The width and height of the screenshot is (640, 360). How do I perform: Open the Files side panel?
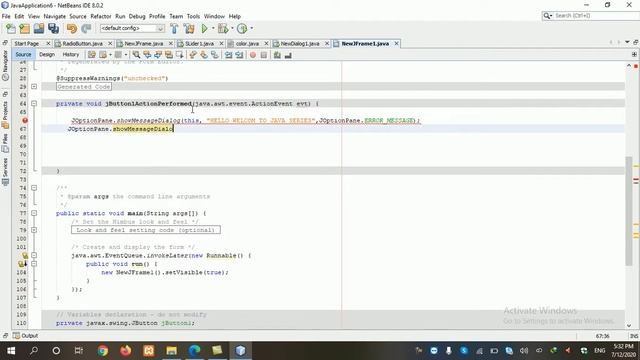[5, 143]
